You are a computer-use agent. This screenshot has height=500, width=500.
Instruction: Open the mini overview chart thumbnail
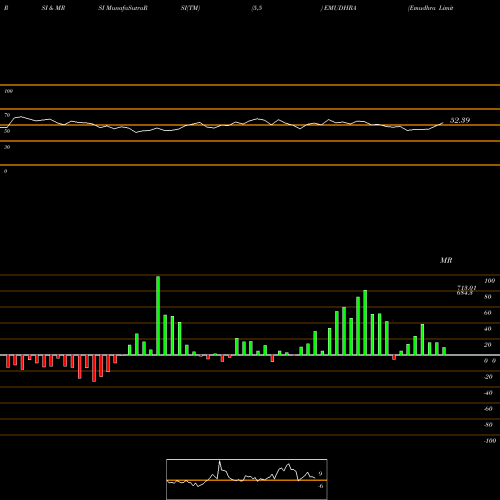(x=247, y=479)
